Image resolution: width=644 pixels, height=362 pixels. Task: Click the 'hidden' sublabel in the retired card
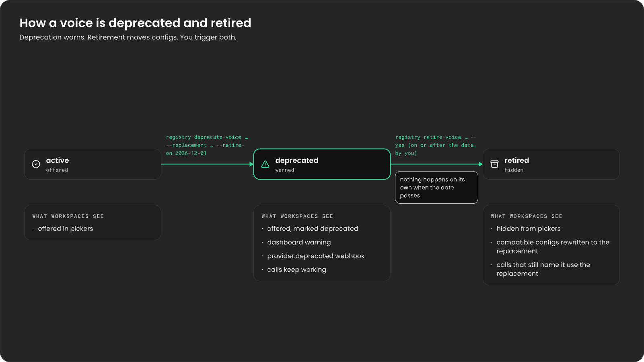[x=514, y=170]
